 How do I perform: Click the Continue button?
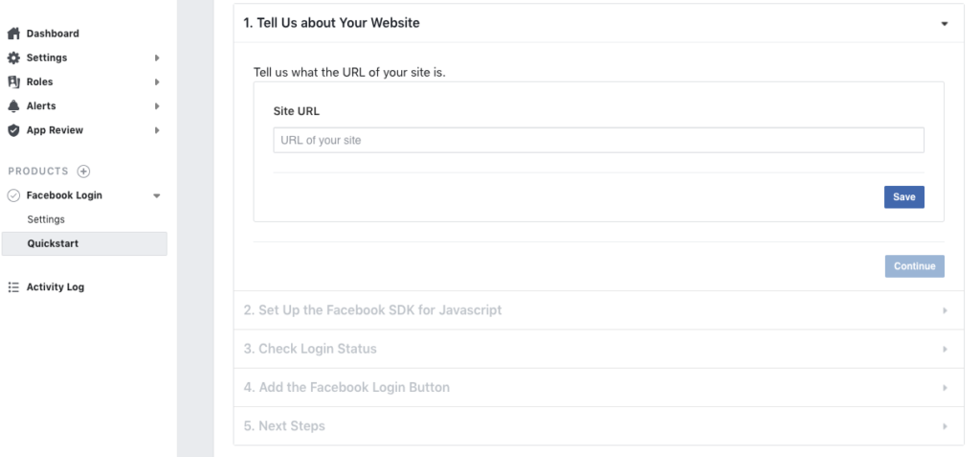pyautogui.click(x=914, y=266)
